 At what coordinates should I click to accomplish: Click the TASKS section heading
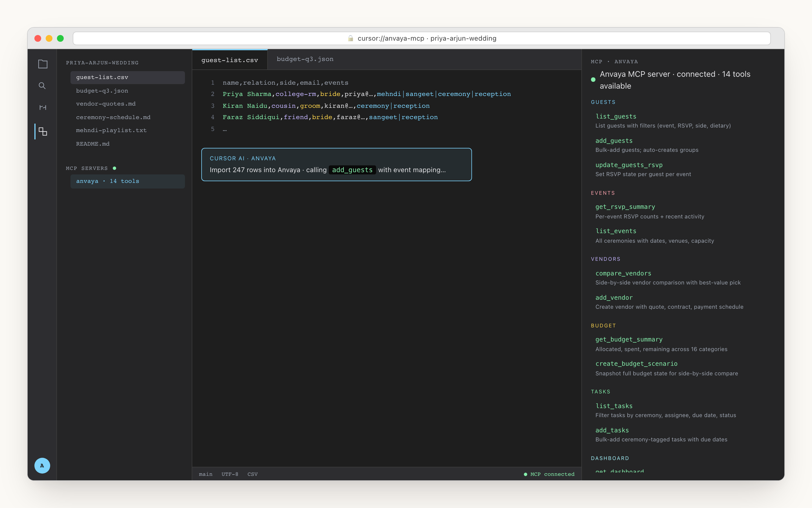600,392
